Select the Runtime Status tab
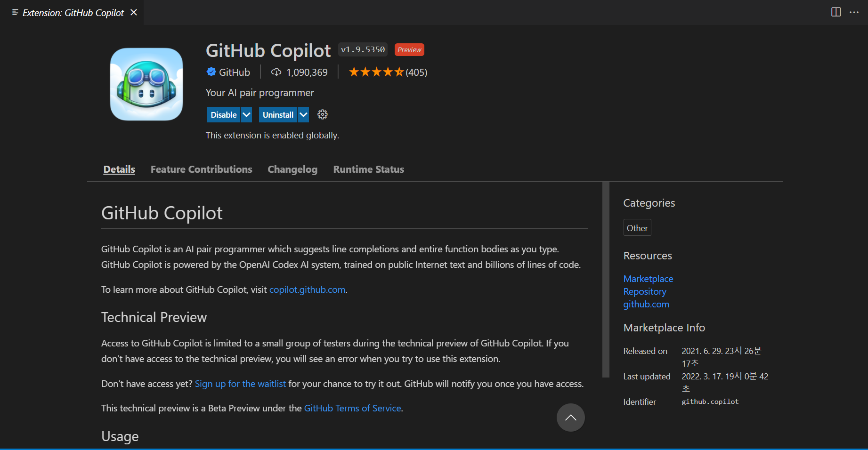 pyautogui.click(x=368, y=169)
